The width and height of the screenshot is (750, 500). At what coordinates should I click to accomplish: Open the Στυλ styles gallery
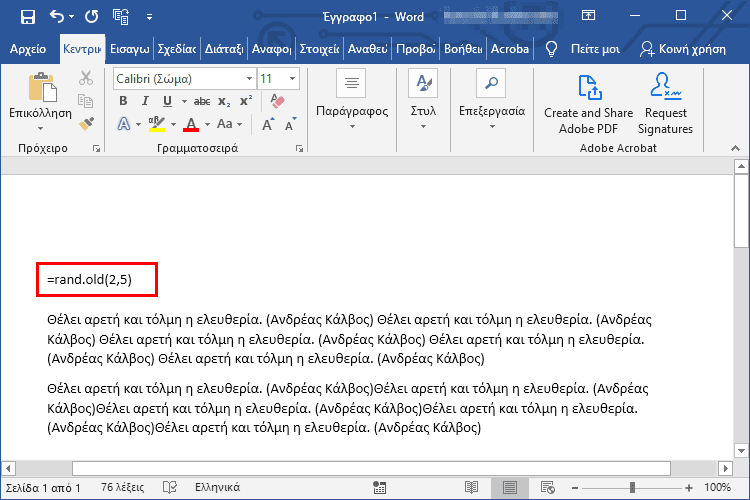tap(423, 100)
